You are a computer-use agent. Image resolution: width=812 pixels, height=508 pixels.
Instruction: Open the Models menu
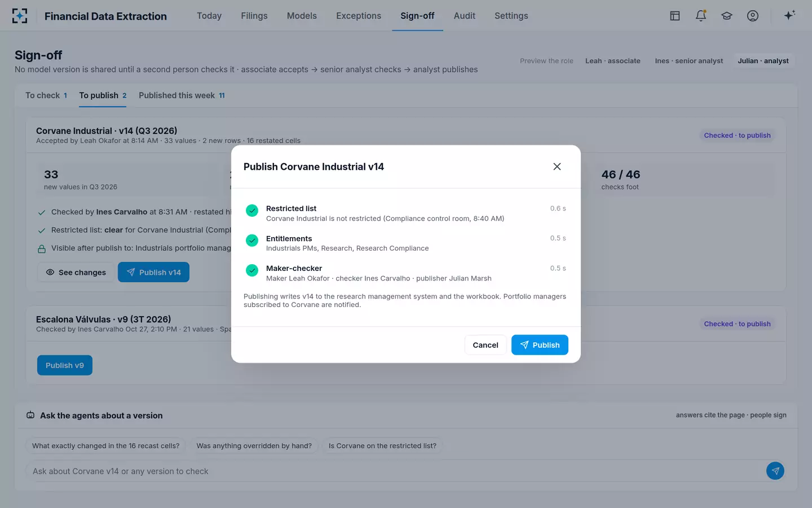(x=302, y=16)
